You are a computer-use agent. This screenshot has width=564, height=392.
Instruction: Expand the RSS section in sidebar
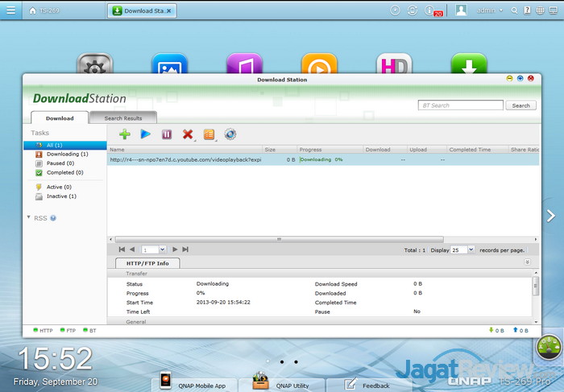point(30,217)
